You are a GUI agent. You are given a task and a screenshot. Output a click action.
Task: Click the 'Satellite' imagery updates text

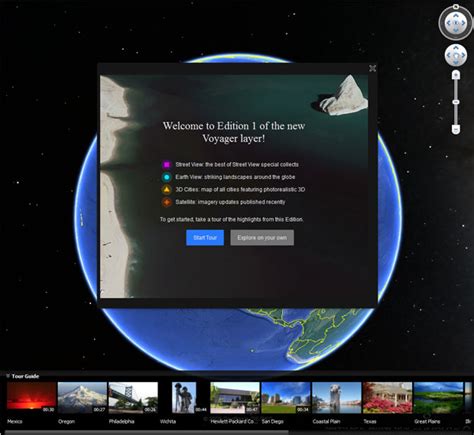coord(230,202)
